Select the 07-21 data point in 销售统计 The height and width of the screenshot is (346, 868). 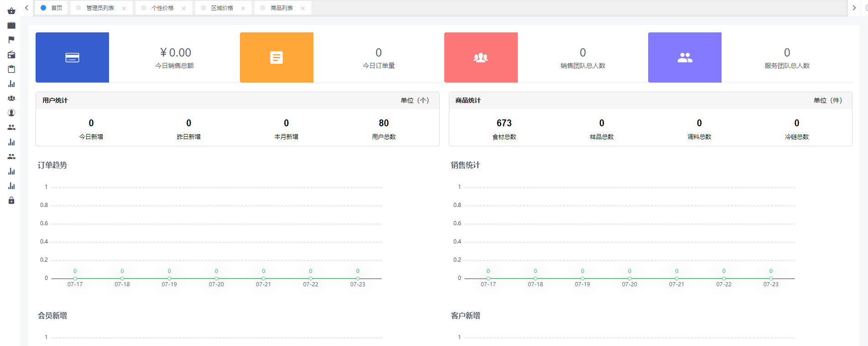(677, 278)
